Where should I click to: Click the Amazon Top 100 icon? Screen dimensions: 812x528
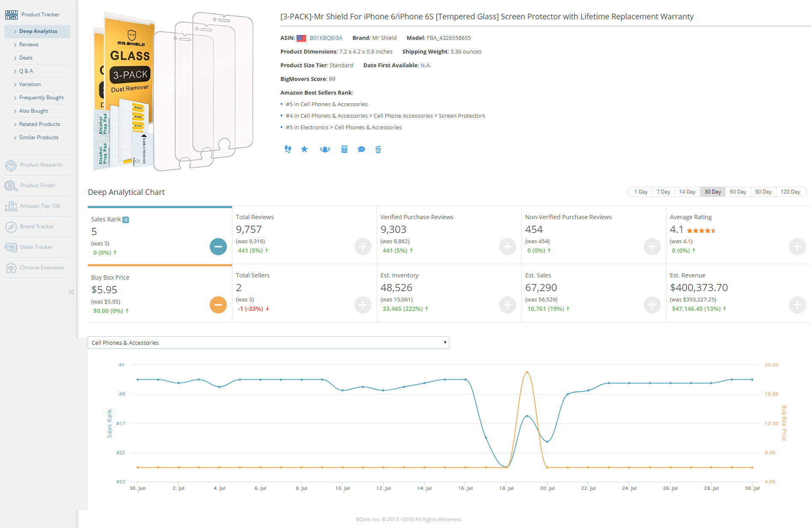[x=11, y=206]
